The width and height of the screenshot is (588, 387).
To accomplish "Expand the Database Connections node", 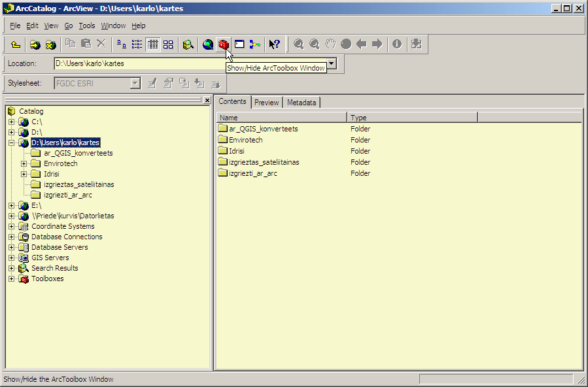I will [x=12, y=237].
